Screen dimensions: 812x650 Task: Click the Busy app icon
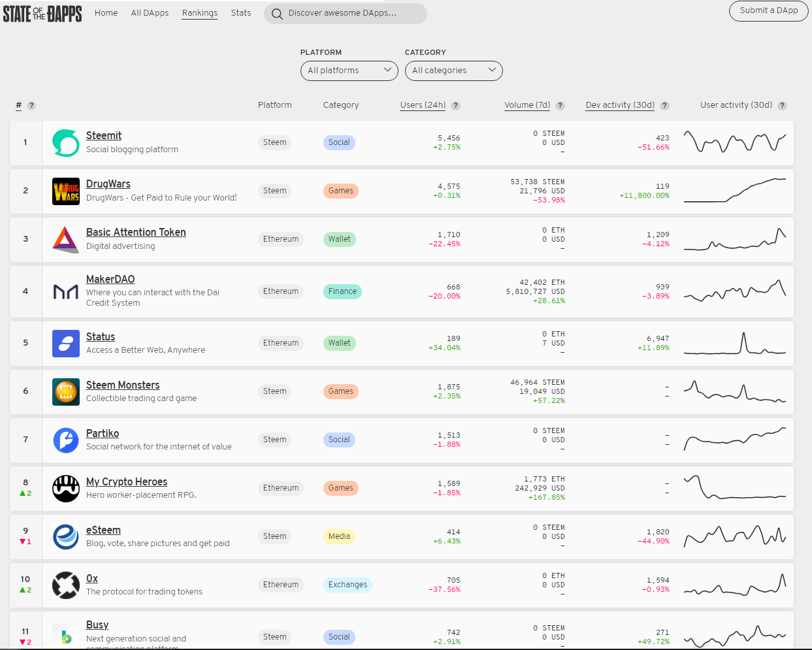pyautogui.click(x=66, y=636)
